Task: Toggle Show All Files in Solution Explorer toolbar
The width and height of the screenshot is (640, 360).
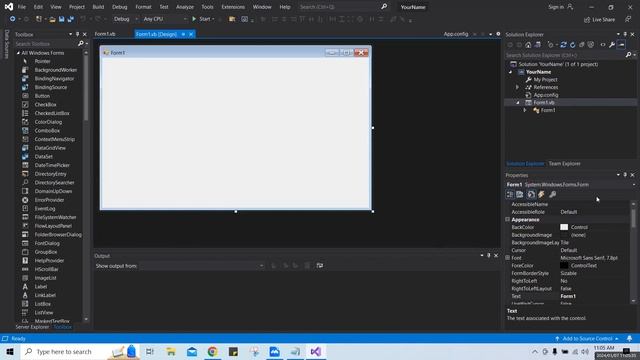Action: pyautogui.click(x=591, y=45)
